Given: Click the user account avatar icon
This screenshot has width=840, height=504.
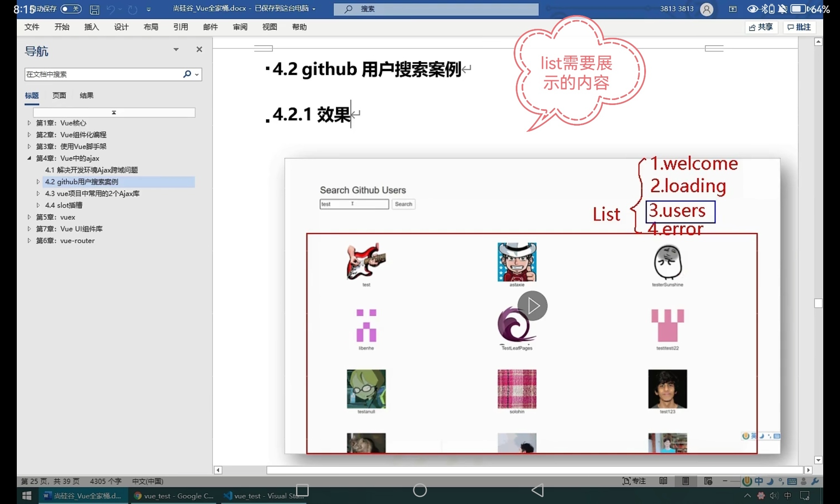Looking at the screenshot, I should [x=707, y=9].
